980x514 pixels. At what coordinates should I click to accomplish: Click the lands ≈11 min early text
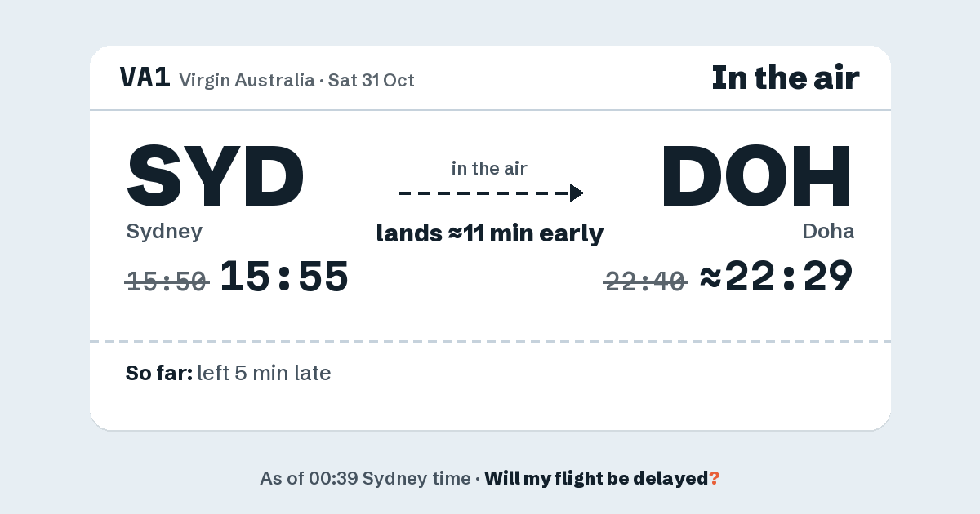pos(490,233)
